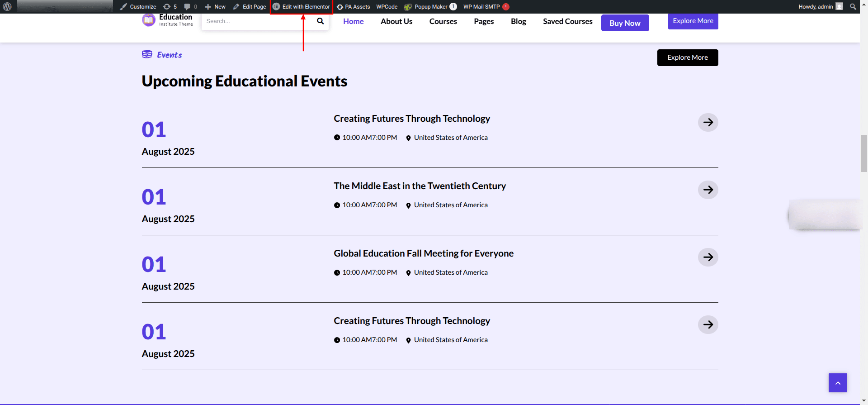Screen dimensions: 868x405
Task: Click the black Explore More events button
Action: click(688, 57)
